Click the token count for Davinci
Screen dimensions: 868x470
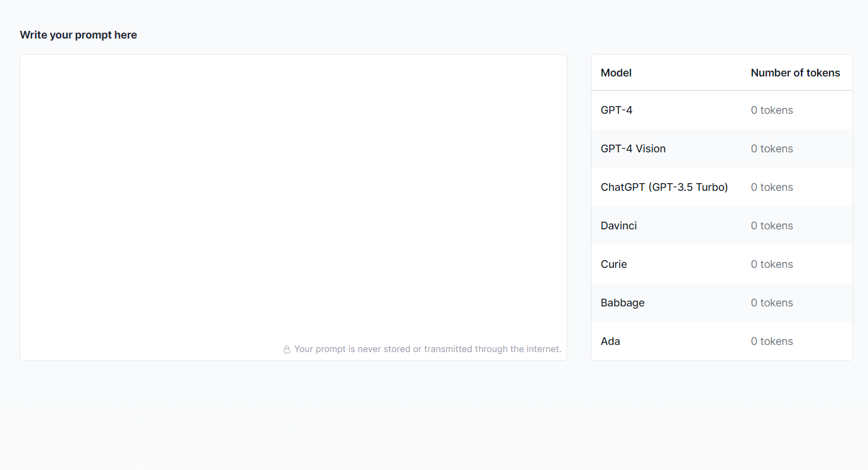[771, 226]
